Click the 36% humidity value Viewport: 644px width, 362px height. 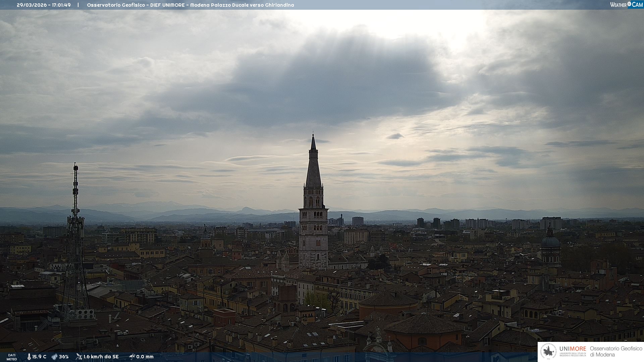[64, 357]
